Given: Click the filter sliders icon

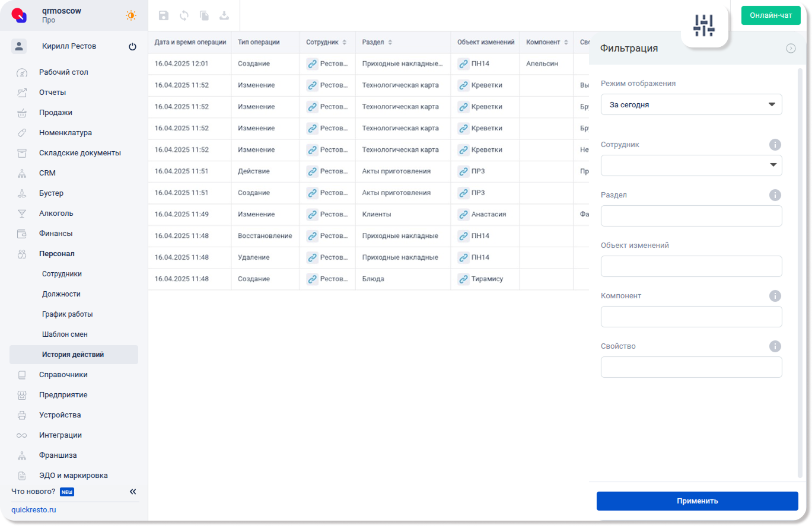Looking at the screenshot, I should click(704, 25).
